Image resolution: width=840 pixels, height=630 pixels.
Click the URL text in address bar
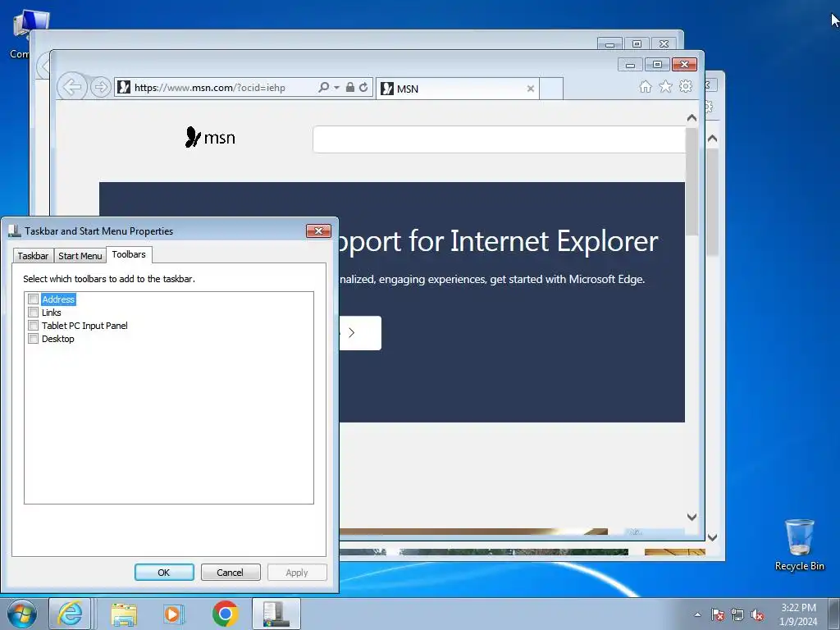pyautogui.click(x=209, y=87)
